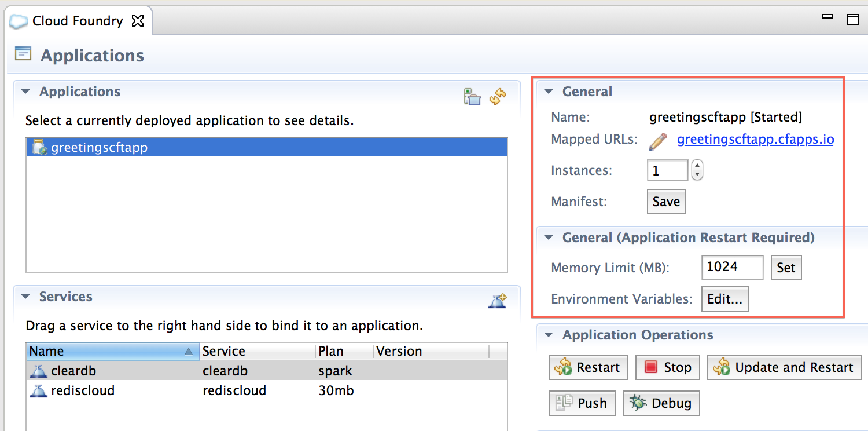Minimize the Cloud Foundry view
868x431 pixels.
coord(827,17)
